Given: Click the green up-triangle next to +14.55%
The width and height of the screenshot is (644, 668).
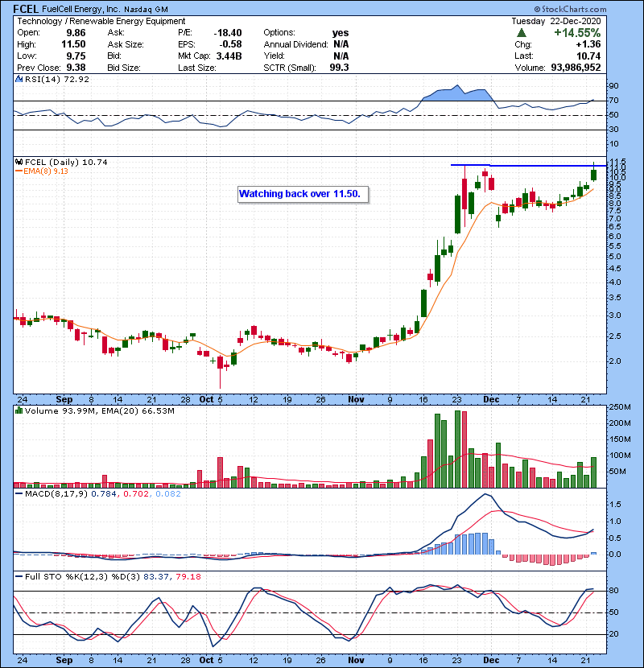Looking at the screenshot, I should click(522, 33).
